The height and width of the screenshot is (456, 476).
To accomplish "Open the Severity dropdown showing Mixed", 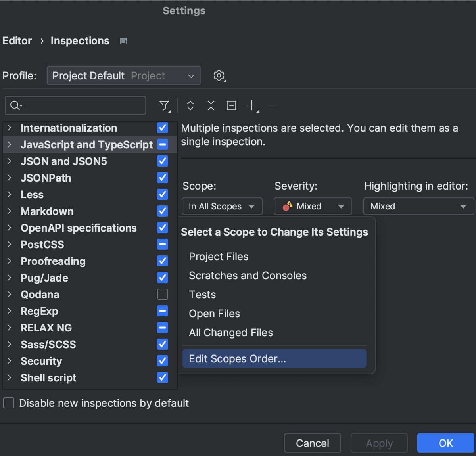I will pyautogui.click(x=313, y=206).
